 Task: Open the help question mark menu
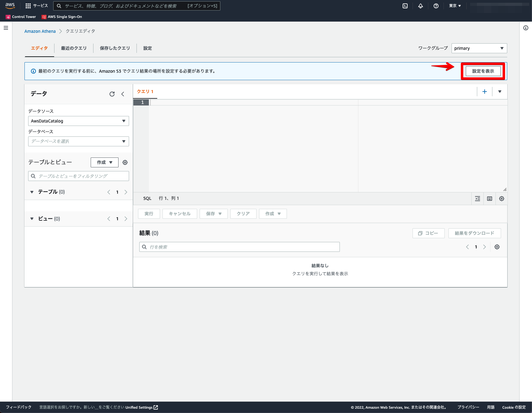pos(436,6)
